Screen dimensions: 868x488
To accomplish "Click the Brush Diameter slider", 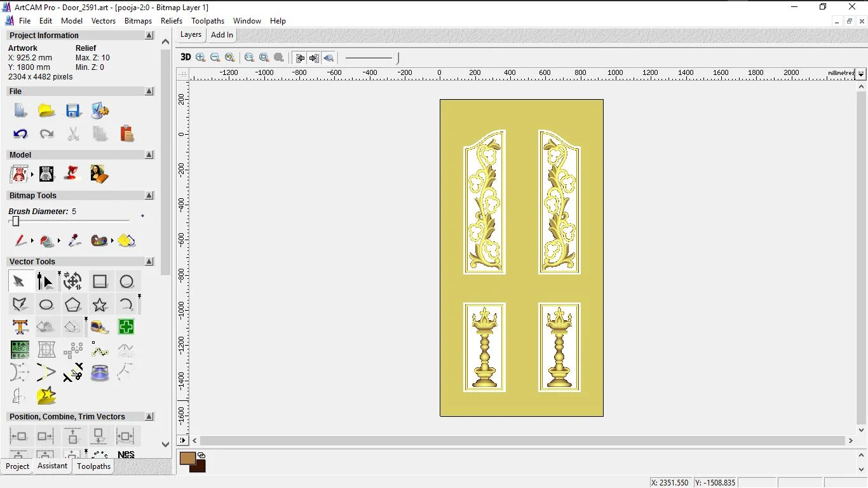I will coord(16,221).
